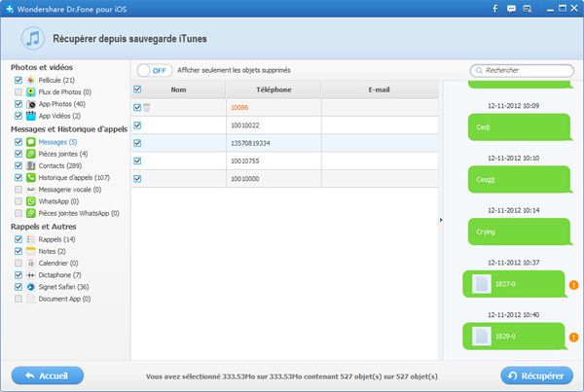Open the Rappels (14) category
Screen dimensions: 584x392
pos(56,239)
